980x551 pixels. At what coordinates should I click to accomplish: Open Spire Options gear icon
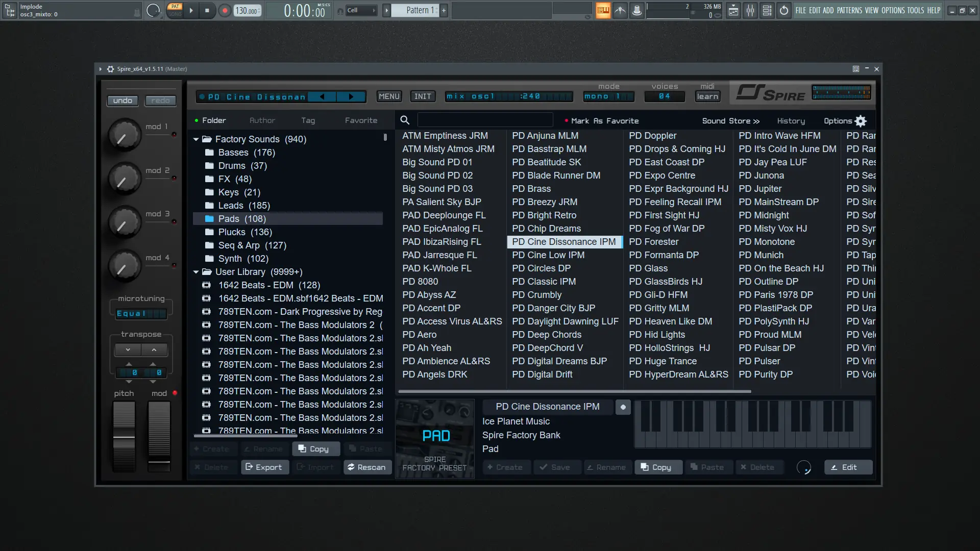point(861,121)
